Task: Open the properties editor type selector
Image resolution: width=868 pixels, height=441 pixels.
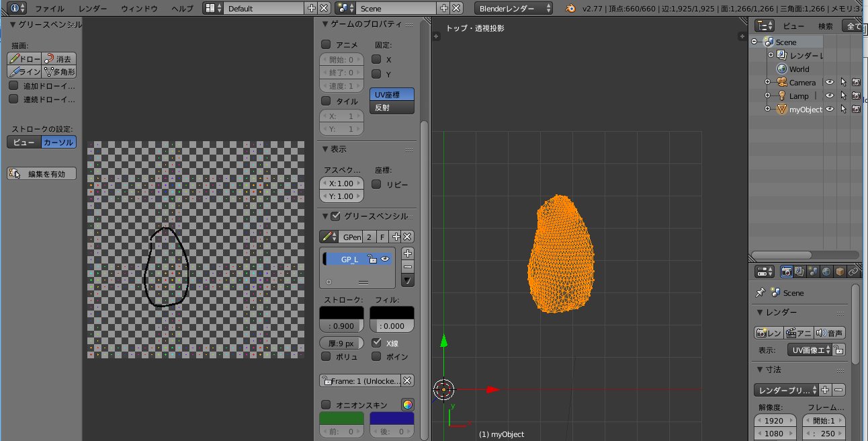Action: tap(765, 272)
